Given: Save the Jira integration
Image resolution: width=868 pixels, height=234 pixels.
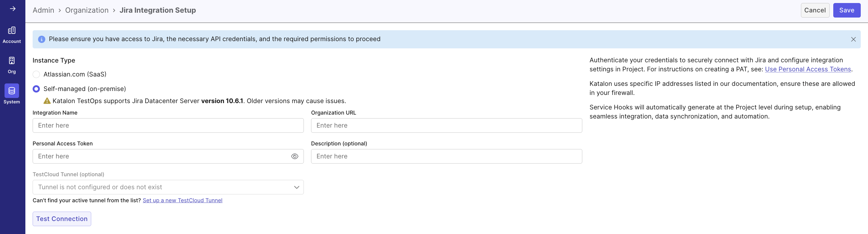Looking at the screenshot, I should coord(847,11).
